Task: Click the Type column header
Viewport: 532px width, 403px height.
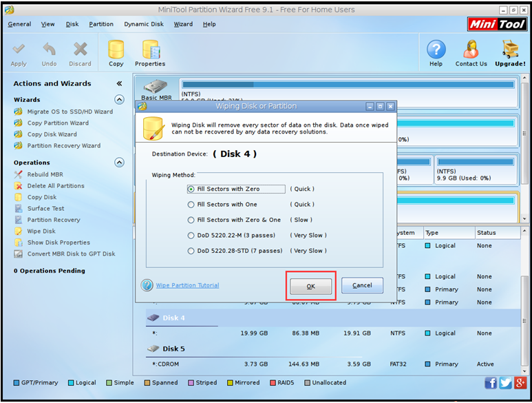Action: 449,233
